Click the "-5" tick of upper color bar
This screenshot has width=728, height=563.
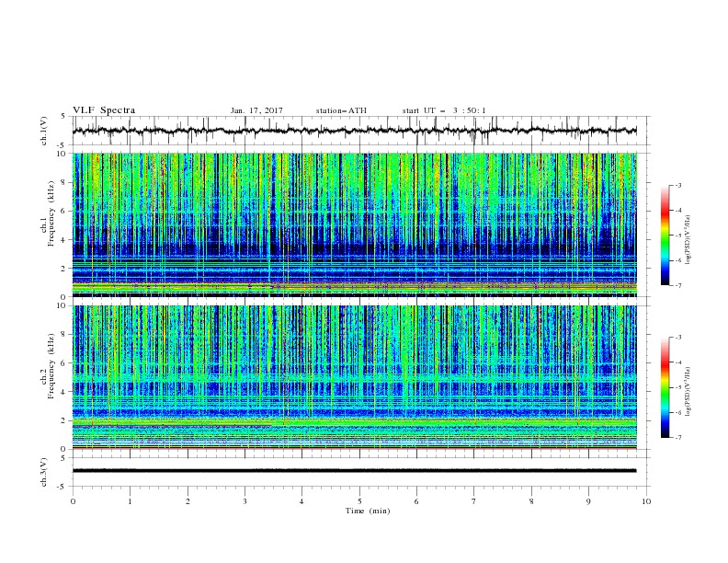pyautogui.click(x=677, y=236)
